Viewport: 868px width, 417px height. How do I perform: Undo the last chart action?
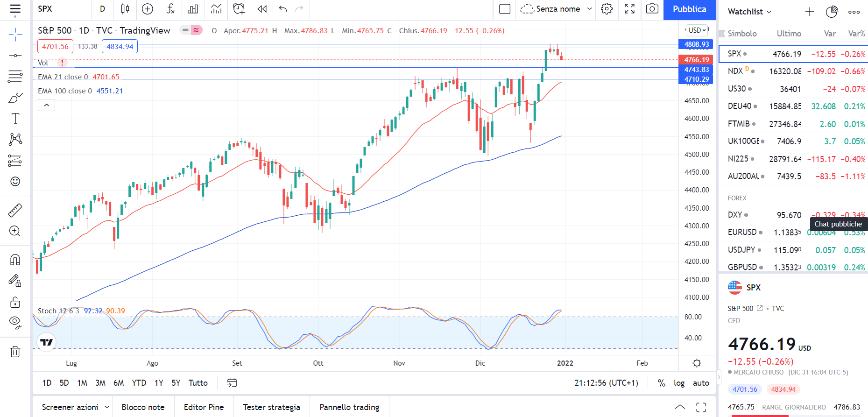click(x=283, y=9)
